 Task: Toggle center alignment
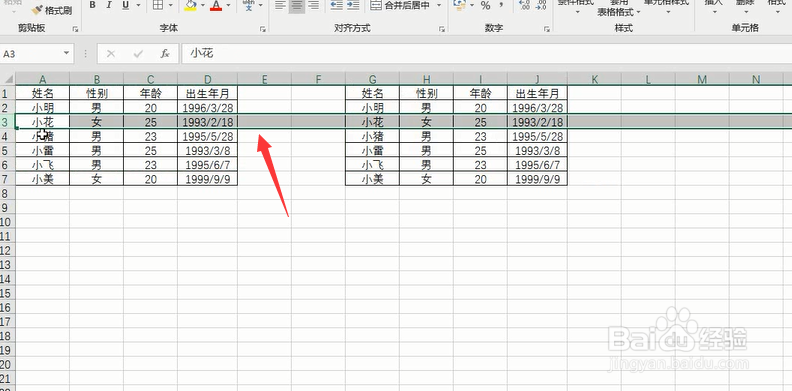tap(297, 5)
